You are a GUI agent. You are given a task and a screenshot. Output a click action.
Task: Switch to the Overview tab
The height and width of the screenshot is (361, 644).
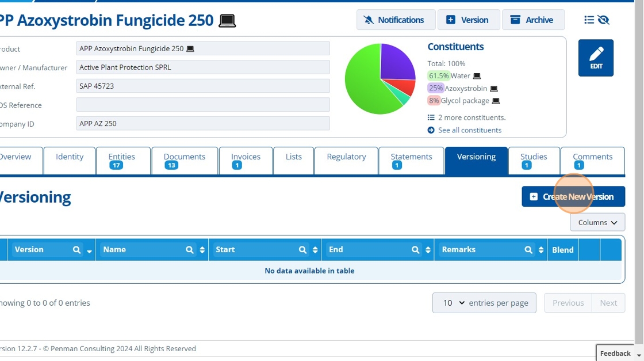[x=21, y=161]
